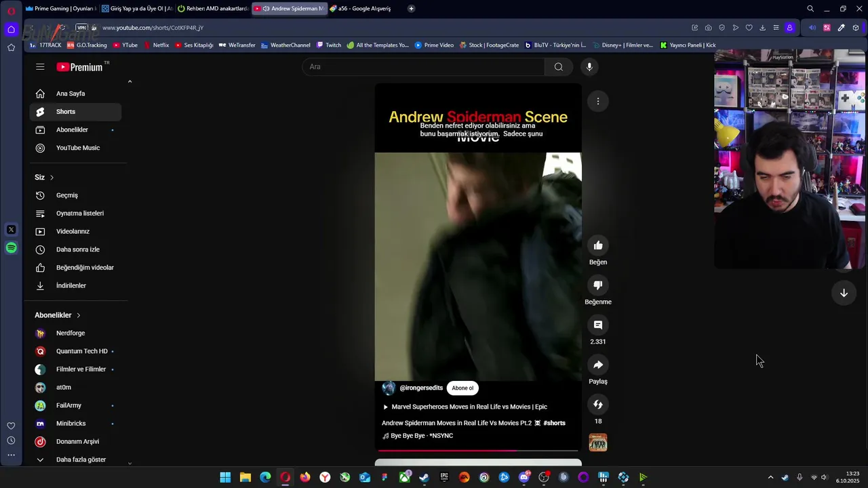Open comments showing 2.331
Screen dimensions: 868x488
tap(597, 325)
